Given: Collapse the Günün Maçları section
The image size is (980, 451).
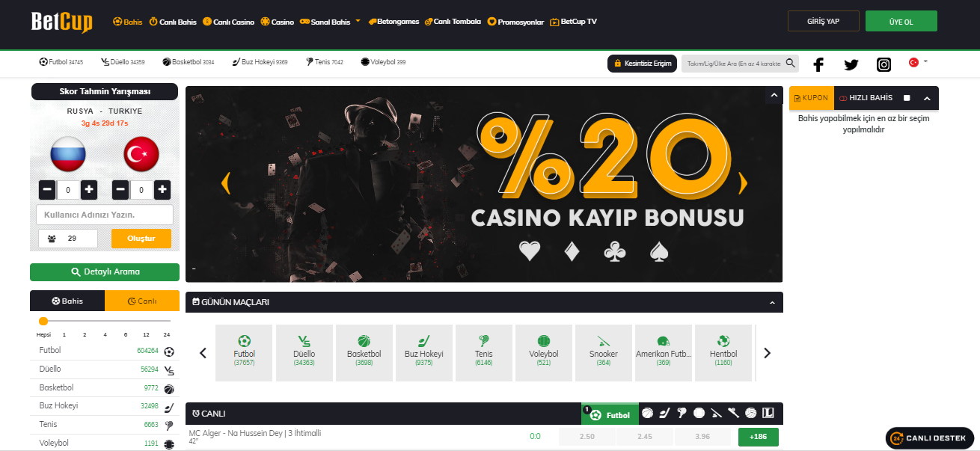Looking at the screenshot, I should coord(772,302).
